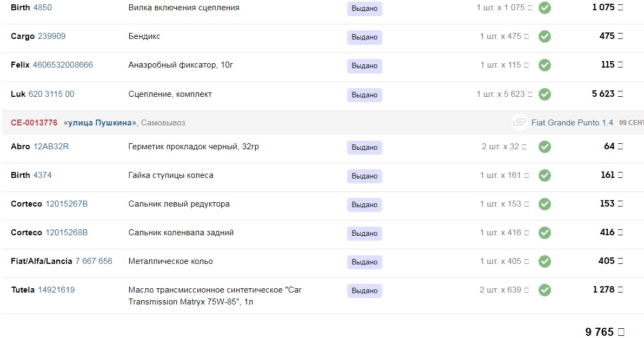The height and width of the screenshot is (338, 644).
Task: Click green checkmark in Abro 12AB32R row
Action: (x=545, y=147)
